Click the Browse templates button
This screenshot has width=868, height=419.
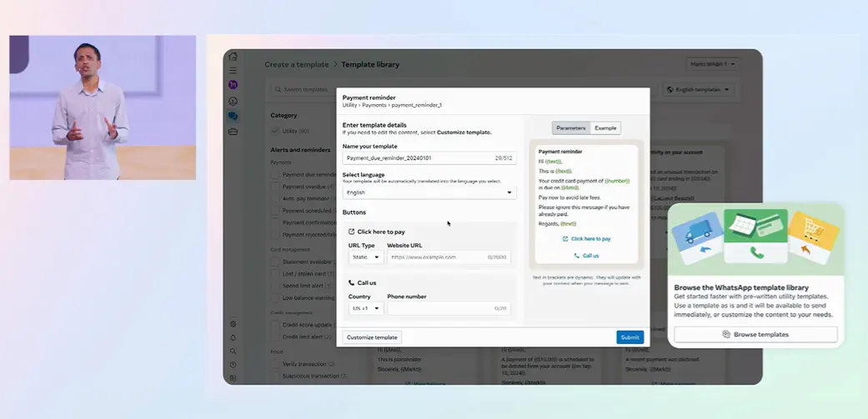[755, 334]
